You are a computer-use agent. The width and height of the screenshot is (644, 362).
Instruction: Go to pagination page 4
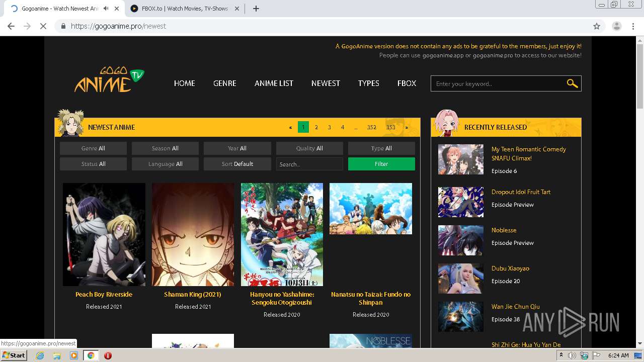click(343, 127)
